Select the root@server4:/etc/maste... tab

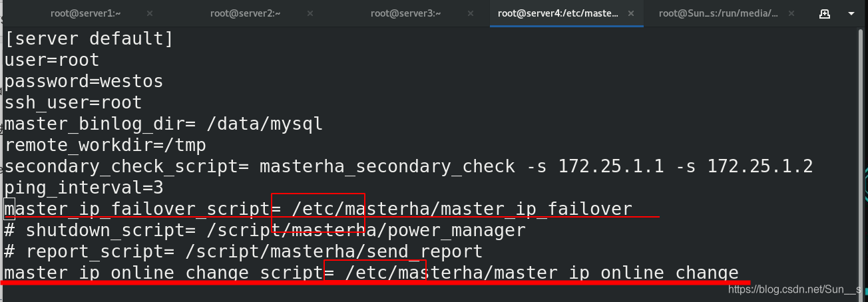[558, 13]
